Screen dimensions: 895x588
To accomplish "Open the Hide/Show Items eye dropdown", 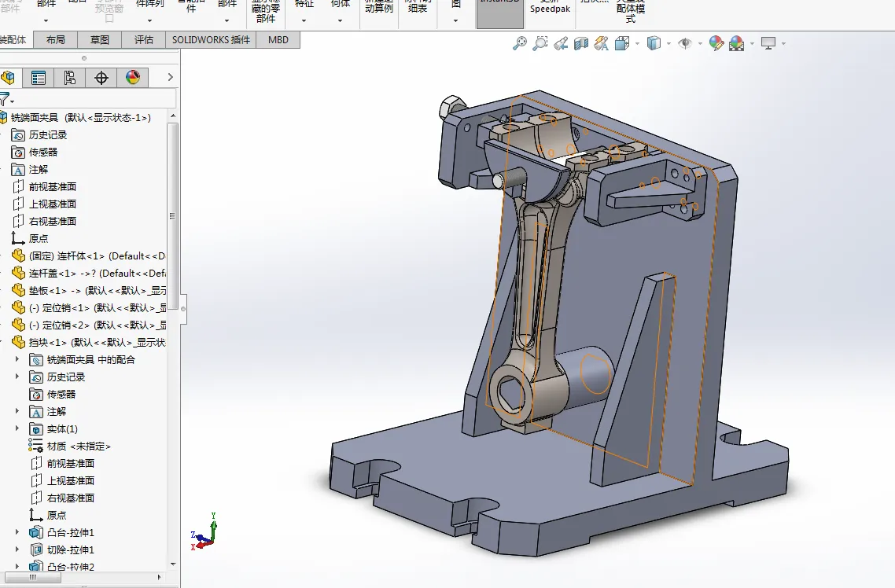I will 699,44.
